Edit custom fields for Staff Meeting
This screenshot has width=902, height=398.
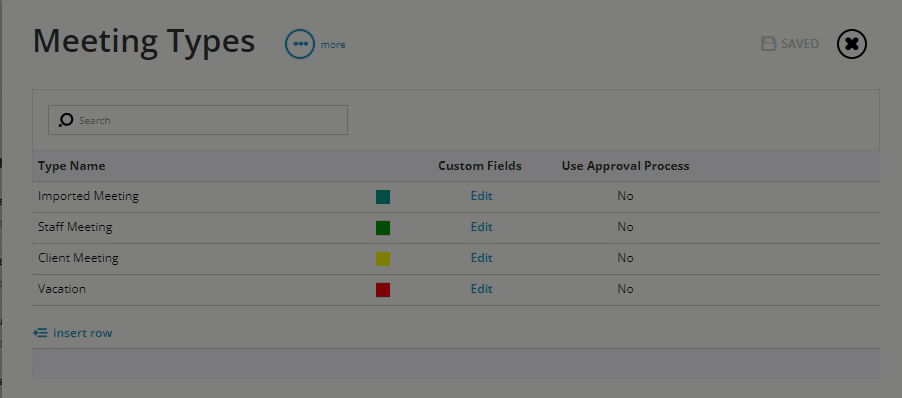click(481, 227)
